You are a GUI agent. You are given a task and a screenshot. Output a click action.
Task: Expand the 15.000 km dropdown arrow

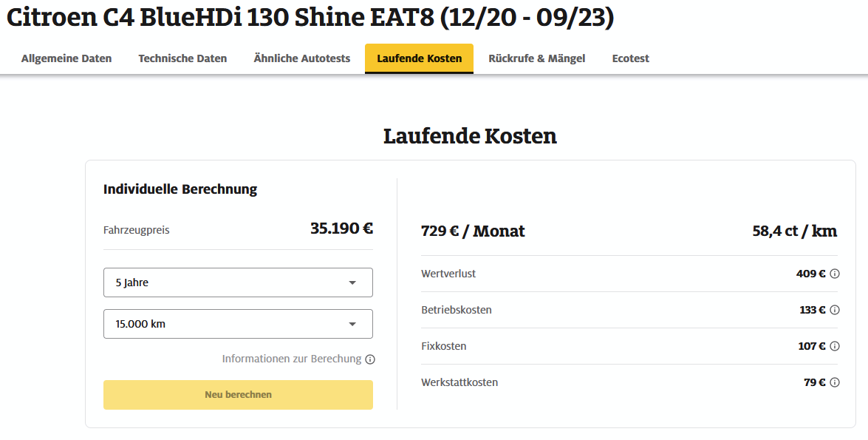[x=352, y=324]
